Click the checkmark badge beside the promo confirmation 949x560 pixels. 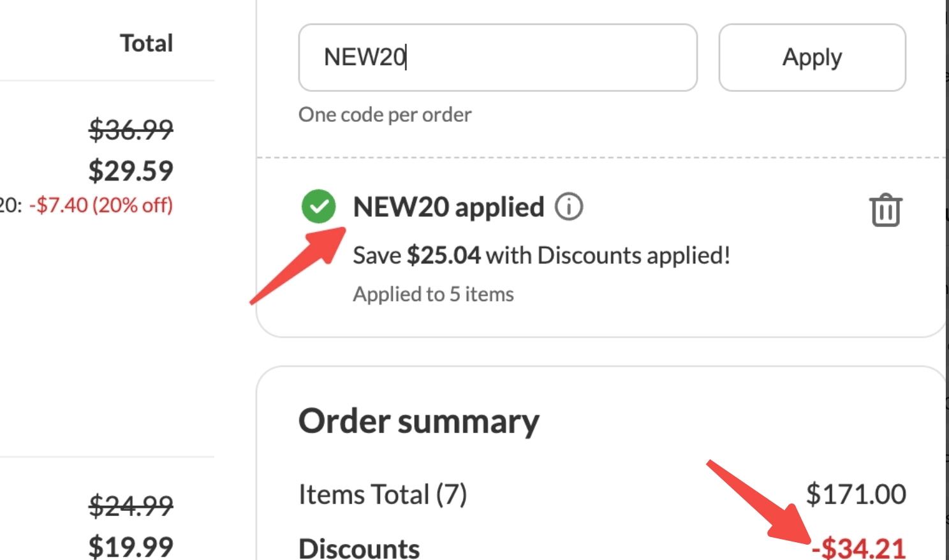coord(318,207)
